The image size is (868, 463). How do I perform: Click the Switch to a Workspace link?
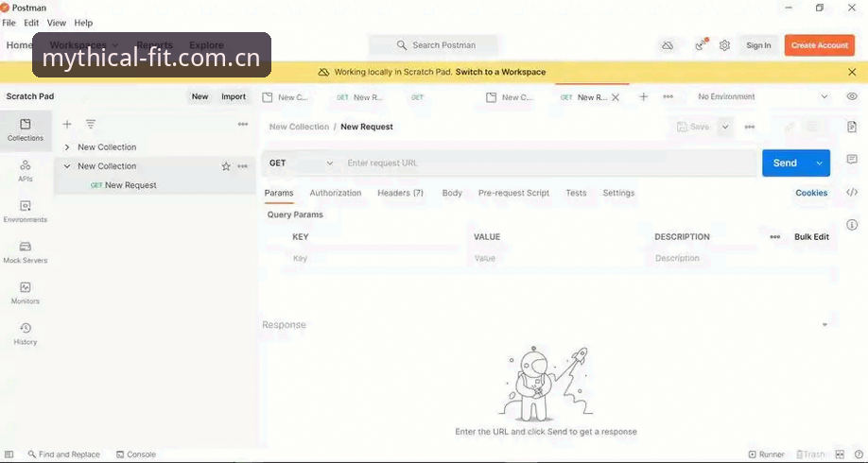(x=500, y=72)
